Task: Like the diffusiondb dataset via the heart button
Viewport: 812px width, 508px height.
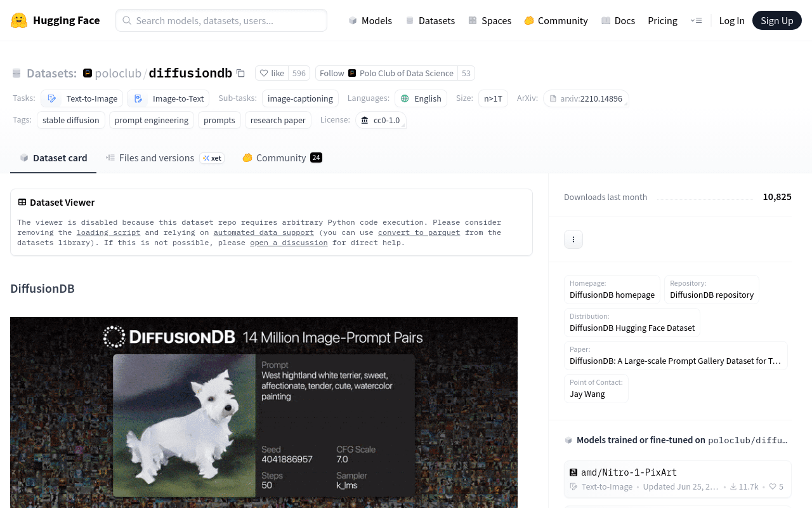Action: (272, 73)
